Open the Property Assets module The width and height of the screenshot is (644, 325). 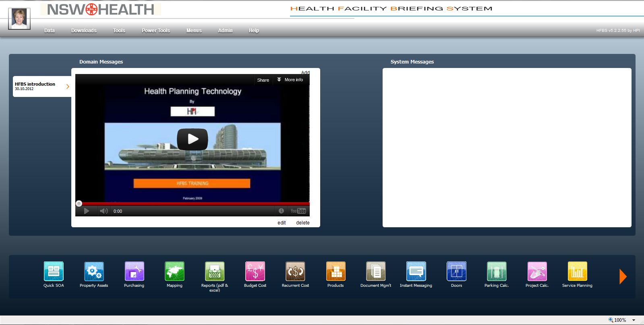tap(94, 271)
